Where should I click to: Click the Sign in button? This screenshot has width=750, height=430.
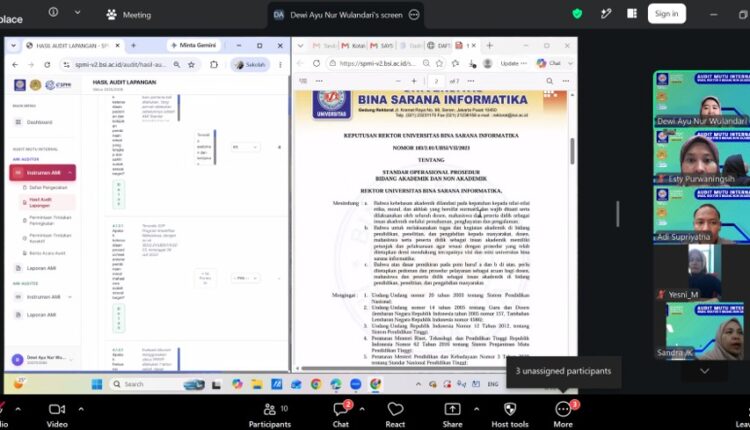pos(667,14)
